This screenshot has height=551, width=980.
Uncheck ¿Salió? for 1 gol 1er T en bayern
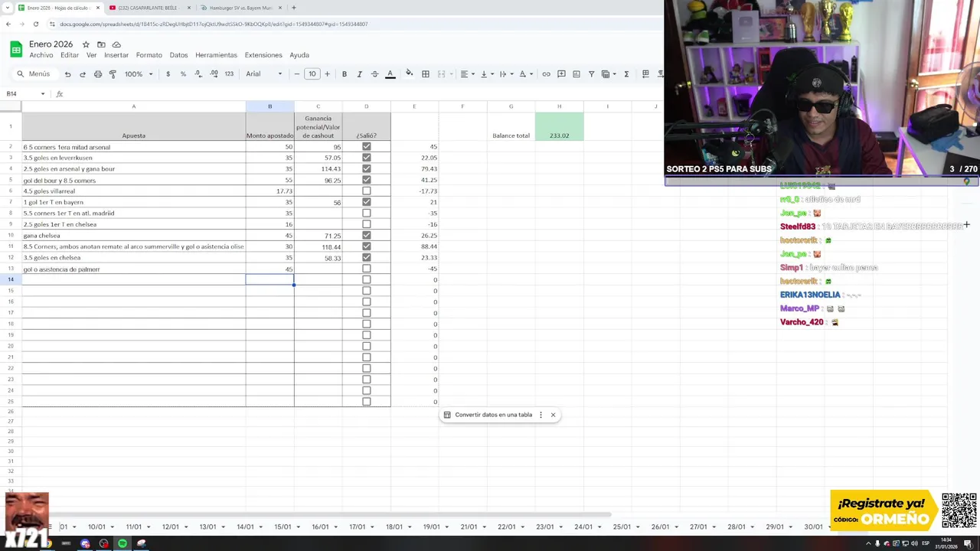(x=366, y=202)
